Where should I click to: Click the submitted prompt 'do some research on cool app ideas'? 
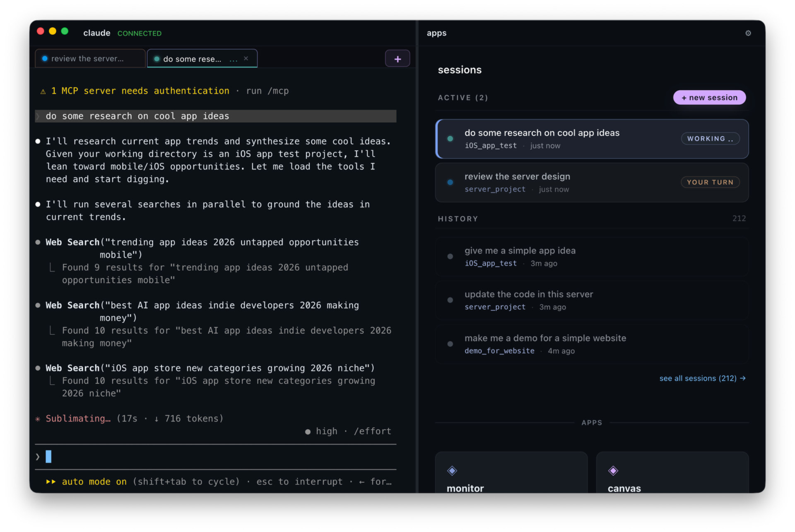click(215, 116)
